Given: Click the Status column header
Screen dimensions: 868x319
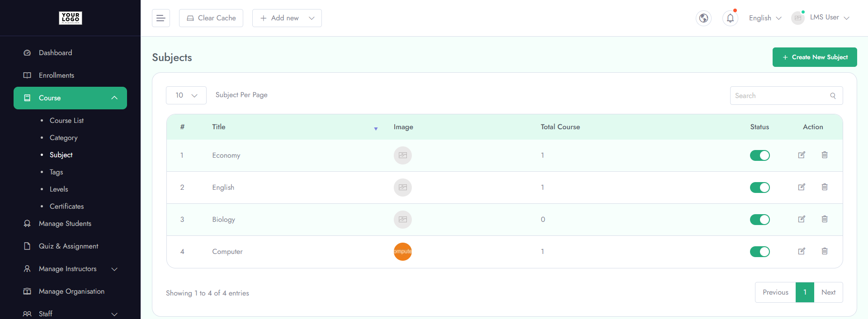Looking at the screenshot, I should [x=759, y=127].
